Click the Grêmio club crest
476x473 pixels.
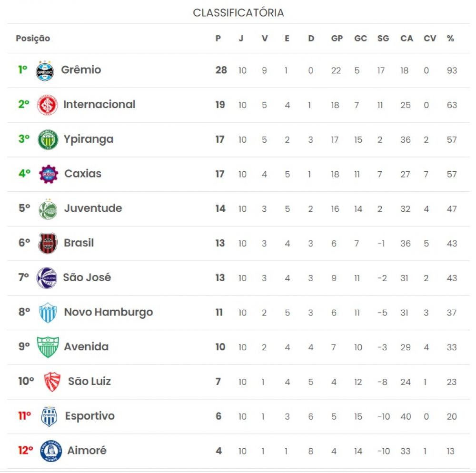pyautogui.click(x=45, y=71)
